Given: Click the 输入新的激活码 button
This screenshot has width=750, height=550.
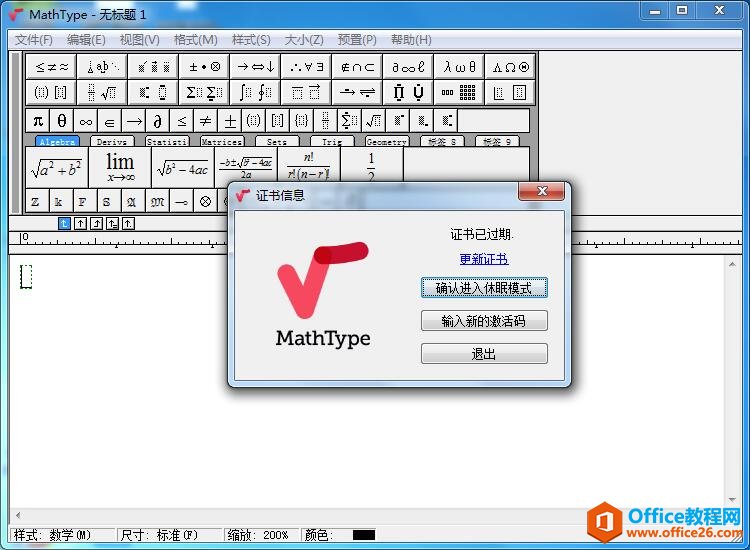Looking at the screenshot, I should tap(484, 321).
